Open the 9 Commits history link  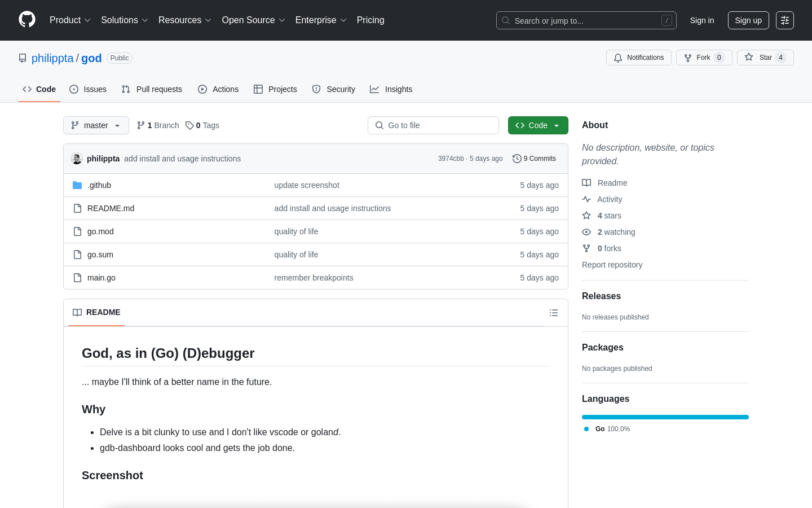point(534,159)
